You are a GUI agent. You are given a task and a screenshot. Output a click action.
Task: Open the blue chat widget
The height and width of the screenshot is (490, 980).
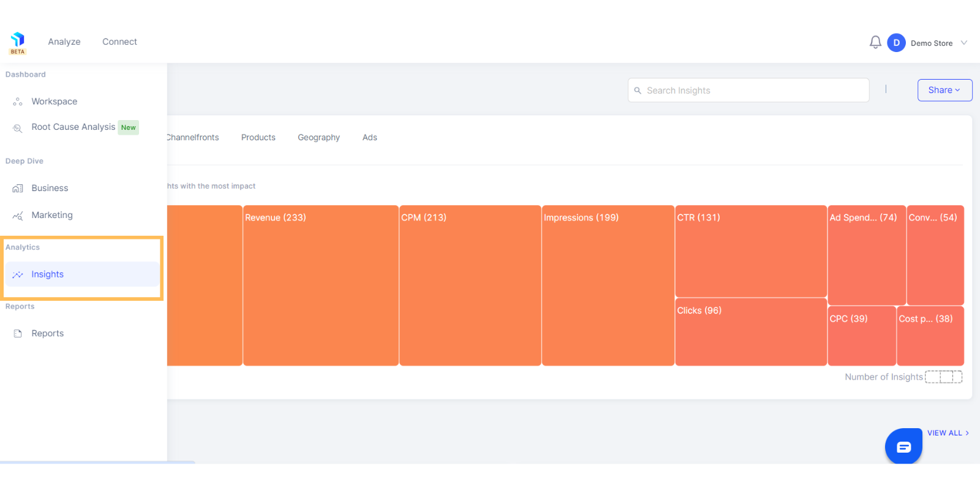[x=903, y=447]
